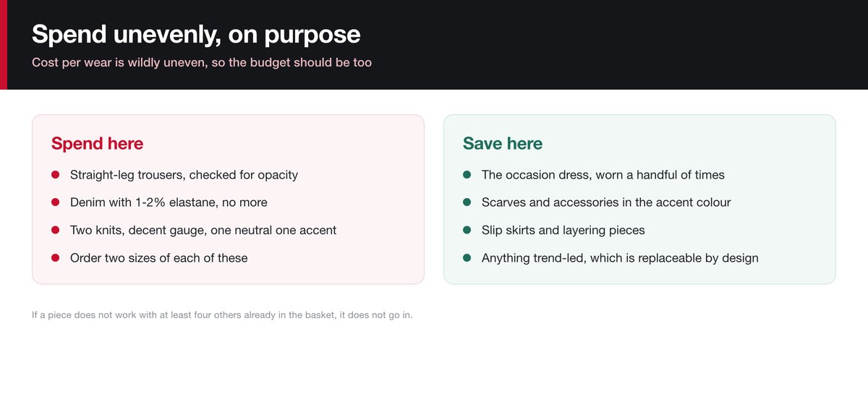The width and height of the screenshot is (868, 394).
Task: Click the 'Anything trend-led' bullet text
Action: (620, 258)
